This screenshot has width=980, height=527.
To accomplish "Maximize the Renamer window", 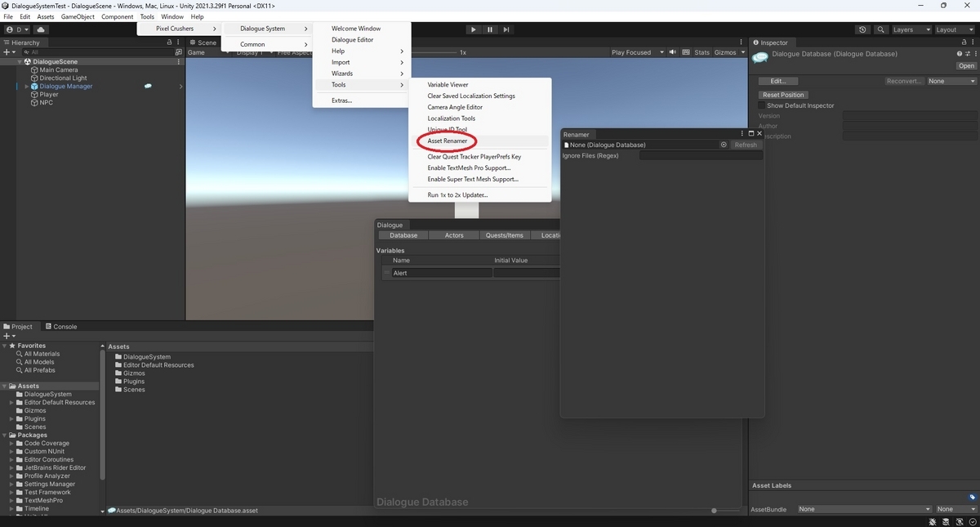I will (751, 134).
